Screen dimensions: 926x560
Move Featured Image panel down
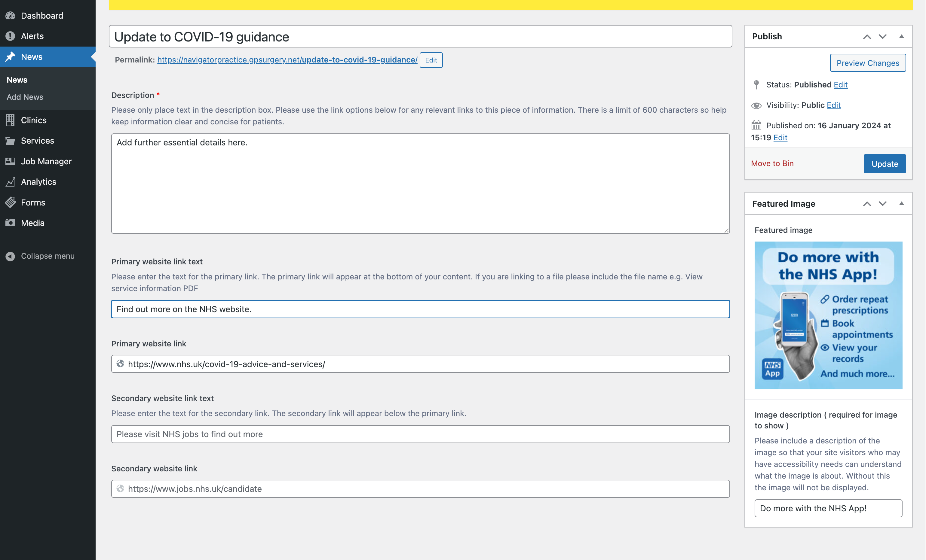(x=883, y=204)
